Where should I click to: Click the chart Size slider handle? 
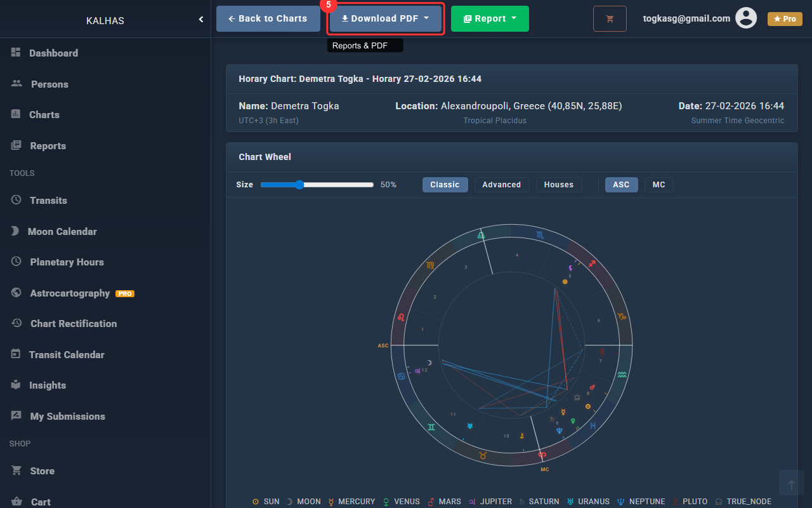coord(299,185)
